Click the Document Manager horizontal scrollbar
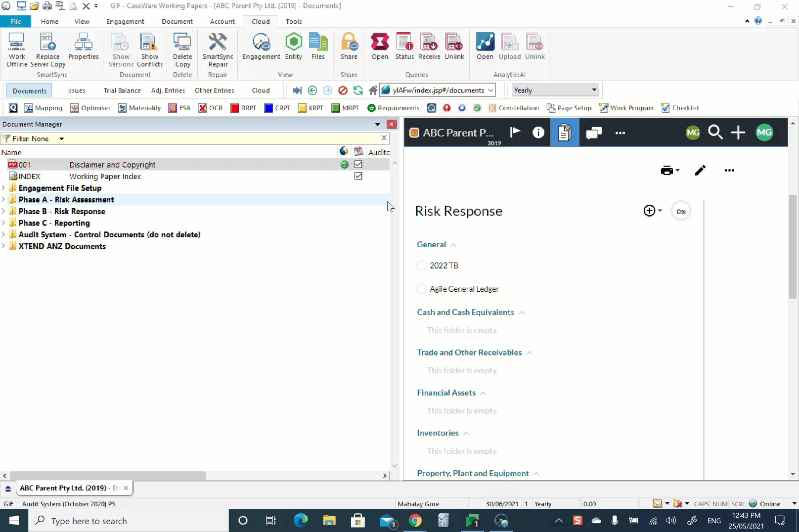799x532 pixels. [x=108, y=475]
